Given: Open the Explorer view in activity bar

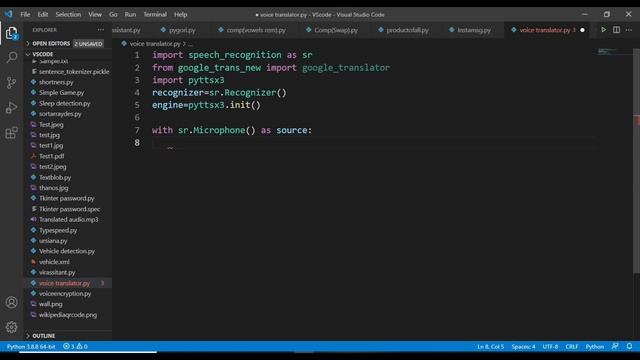Looking at the screenshot, I should (11, 33).
